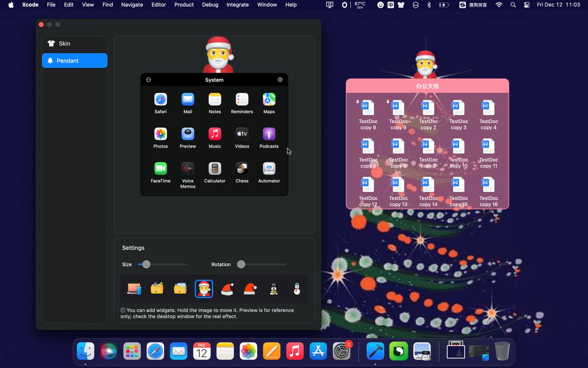Viewport: 588px width, 368px height.
Task: Select TestDoc copy 14 in desktop widget
Action: point(428,192)
